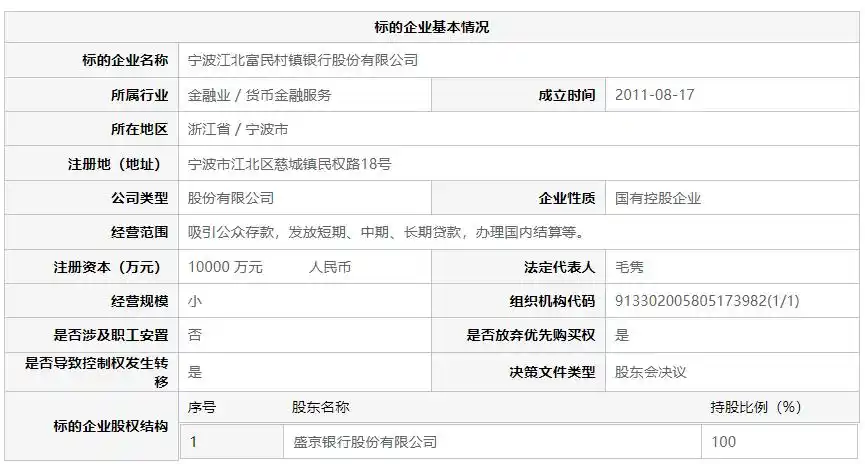Select region value 浙江省 / 宁波市
Viewport: 865px width, 464px height.
click(238, 129)
